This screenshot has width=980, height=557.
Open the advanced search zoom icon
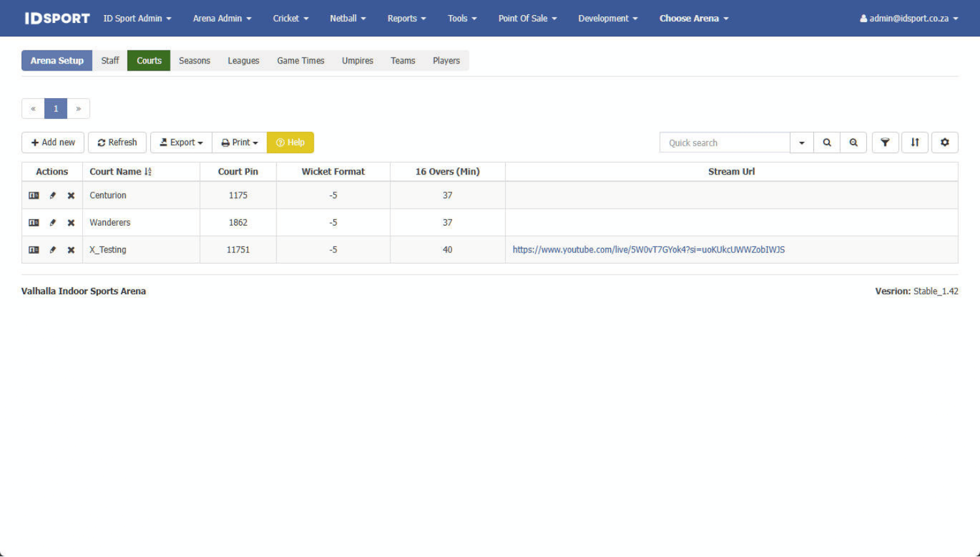[x=853, y=143]
